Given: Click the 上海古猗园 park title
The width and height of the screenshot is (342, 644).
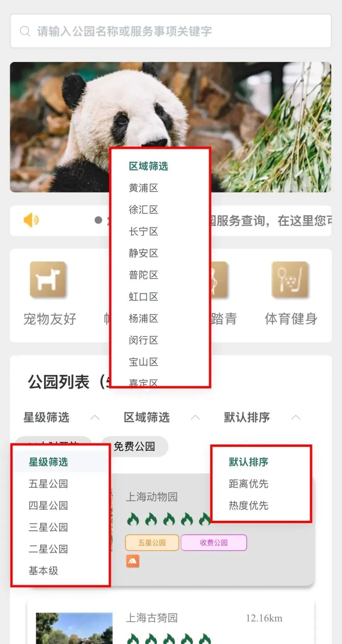Looking at the screenshot, I should click(152, 618).
